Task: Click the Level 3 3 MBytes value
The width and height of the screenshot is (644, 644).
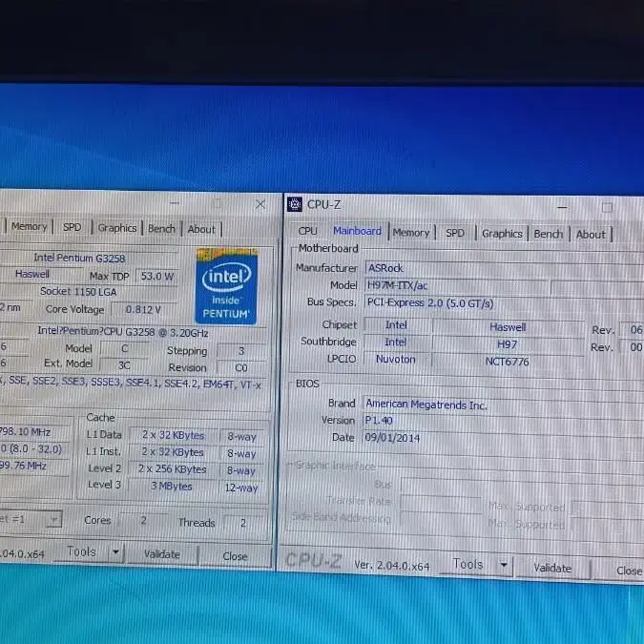Action: [x=172, y=486]
